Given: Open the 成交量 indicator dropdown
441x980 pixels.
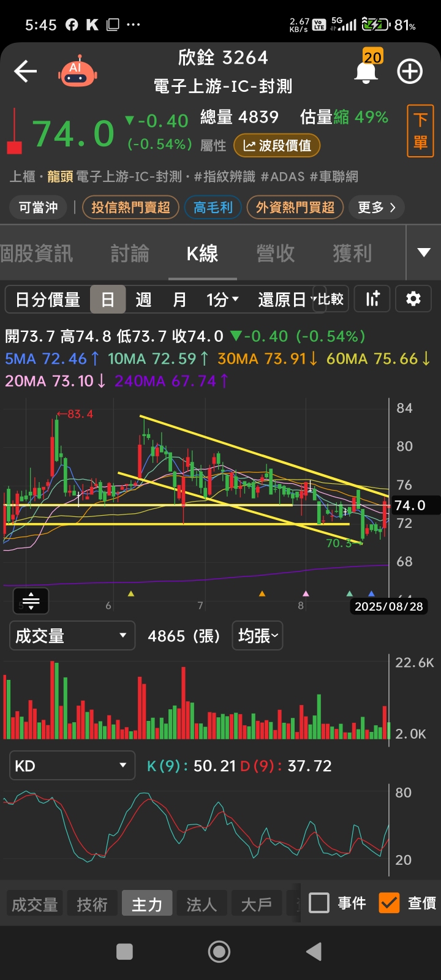Looking at the screenshot, I should tap(72, 636).
